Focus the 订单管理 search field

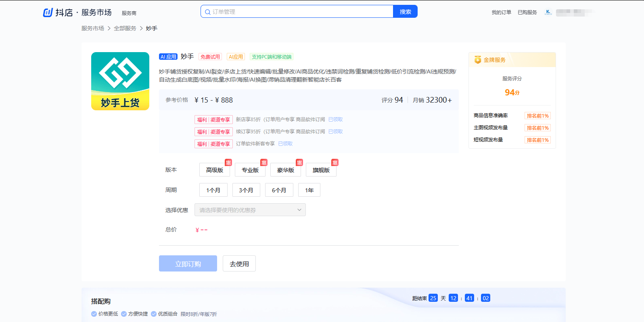coord(297,12)
